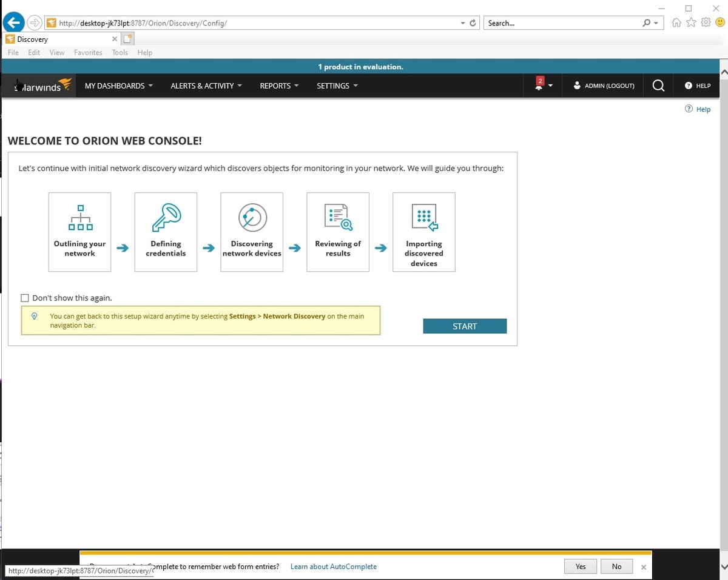Expand MY DASHBOARDS menu

tap(119, 86)
